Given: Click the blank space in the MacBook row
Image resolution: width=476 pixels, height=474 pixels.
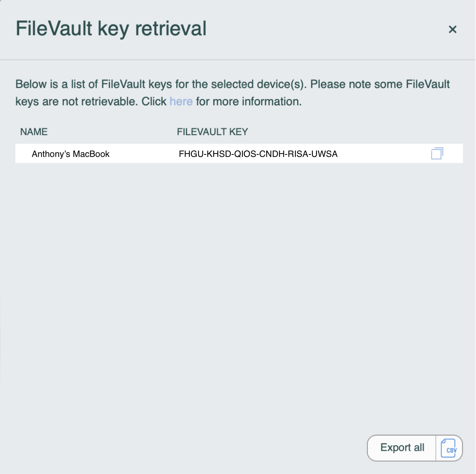Looking at the screenshot, I should point(383,154).
